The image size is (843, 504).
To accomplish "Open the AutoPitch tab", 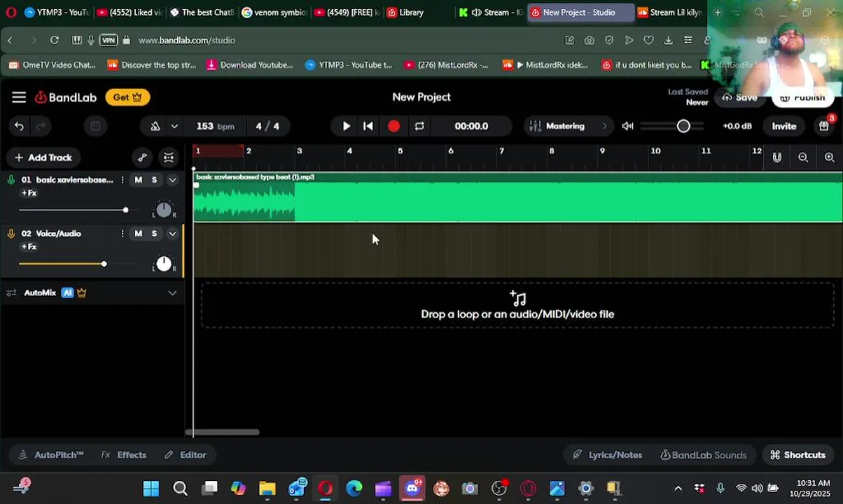I will (51, 455).
